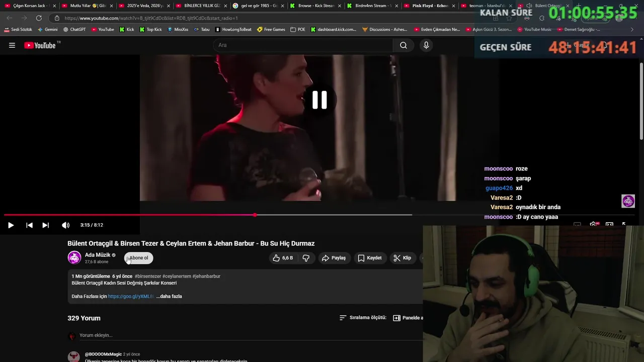Subscribe with the Abone ol button
This screenshot has width=644, height=362.
click(x=139, y=258)
